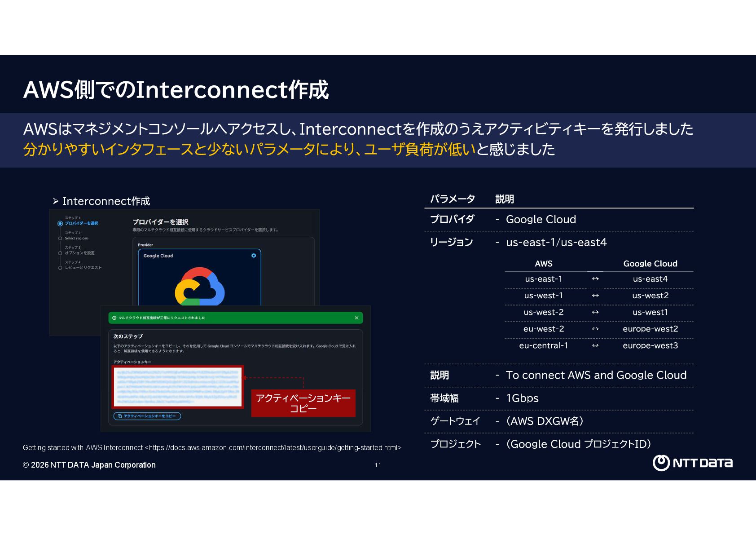756x535 pixels.
Task: Click the arrow between eu-central-1 and europe-west3
Action: [595, 345]
